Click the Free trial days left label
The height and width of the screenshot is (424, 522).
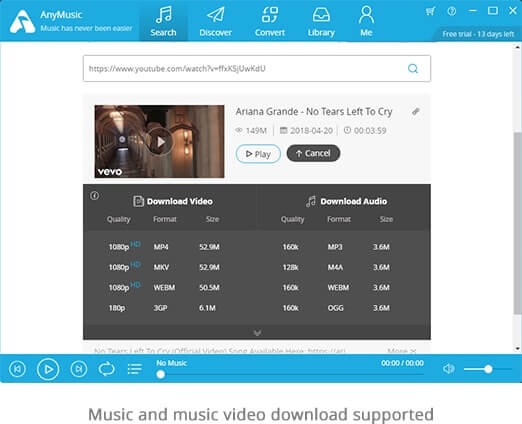click(x=478, y=34)
